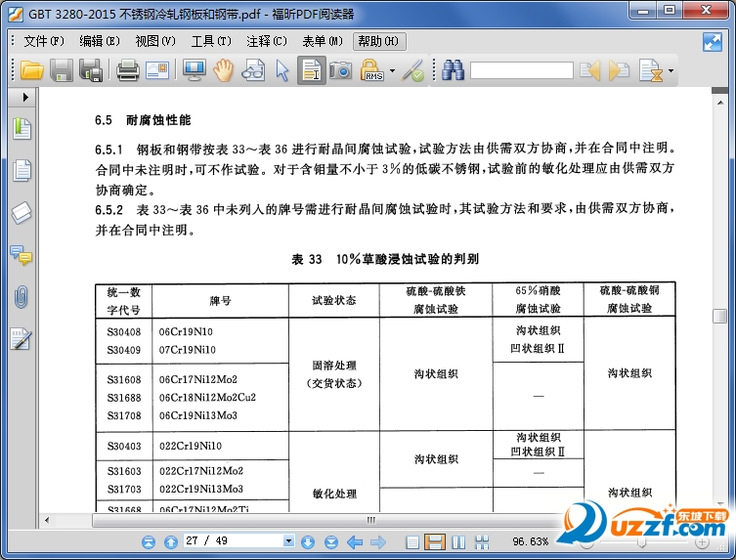
Task: Open dropdown arrow beside RMS padlock
Action: point(392,71)
